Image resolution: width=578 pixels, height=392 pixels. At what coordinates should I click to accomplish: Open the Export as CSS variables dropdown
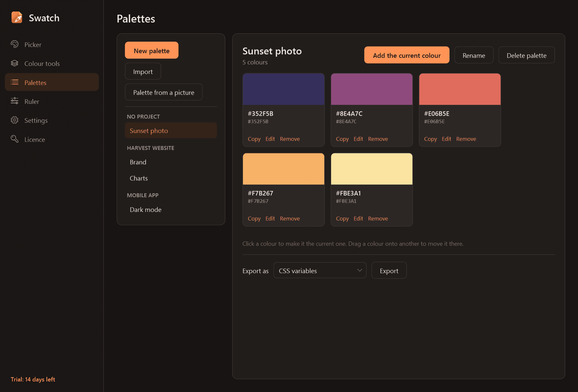320,271
